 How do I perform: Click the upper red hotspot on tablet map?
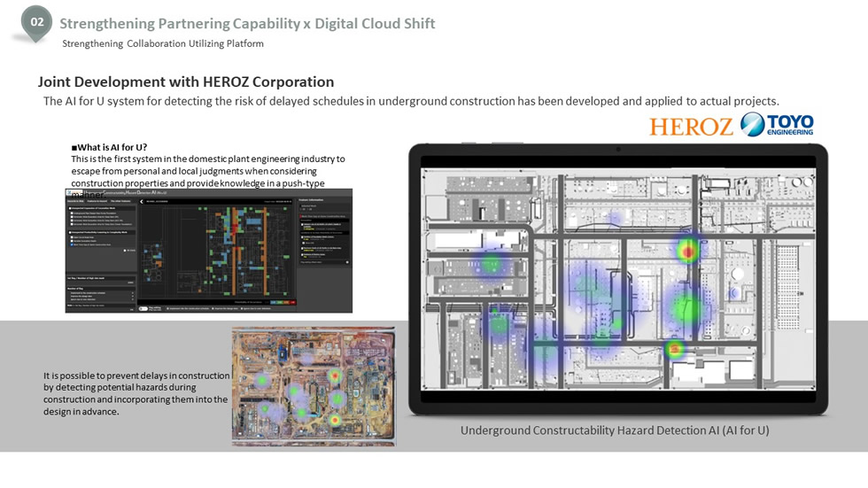(x=688, y=251)
